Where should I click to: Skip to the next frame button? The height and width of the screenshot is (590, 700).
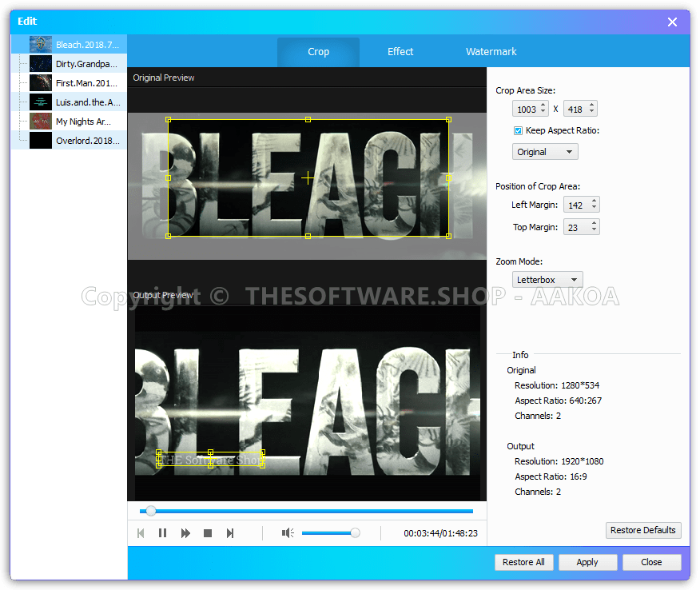230,533
